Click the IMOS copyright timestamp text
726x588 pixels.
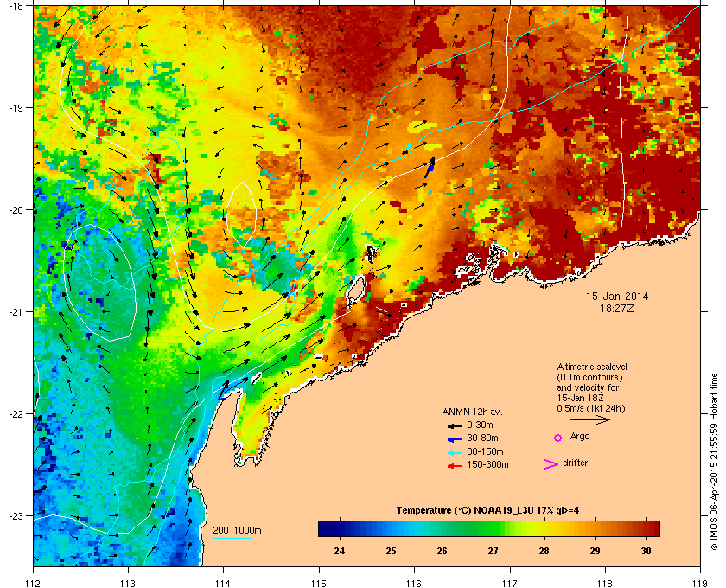[x=714, y=462]
